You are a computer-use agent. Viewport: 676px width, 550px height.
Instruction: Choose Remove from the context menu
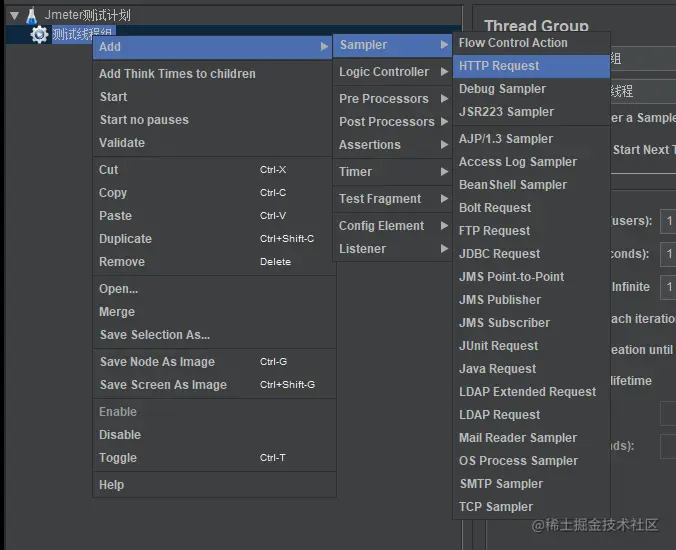(214, 262)
